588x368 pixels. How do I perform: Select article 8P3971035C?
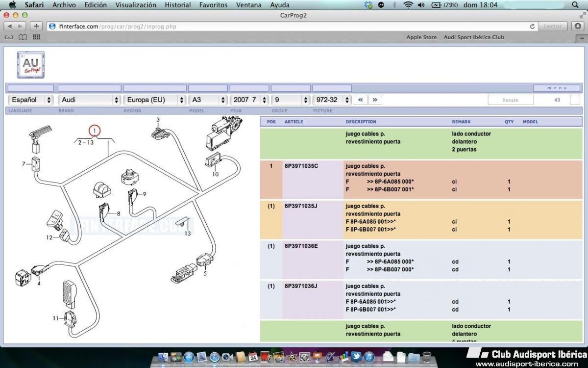tap(301, 166)
